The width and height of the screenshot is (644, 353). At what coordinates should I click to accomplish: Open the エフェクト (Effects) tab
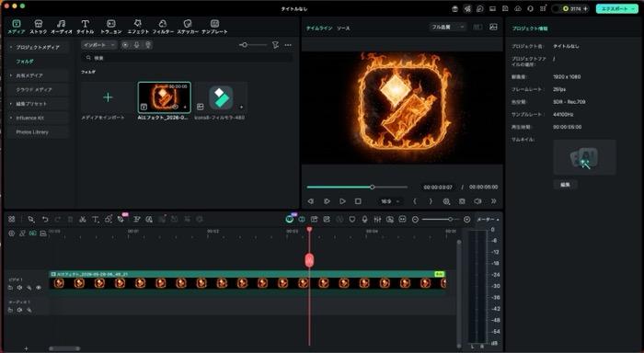[x=138, y=27]
